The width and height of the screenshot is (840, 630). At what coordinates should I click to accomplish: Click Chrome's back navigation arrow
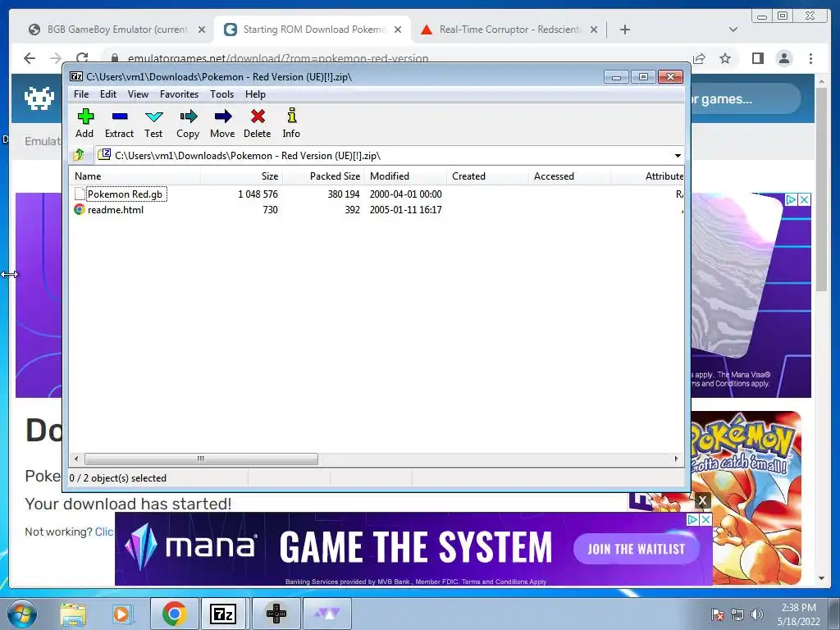click(x=30, y=58)
